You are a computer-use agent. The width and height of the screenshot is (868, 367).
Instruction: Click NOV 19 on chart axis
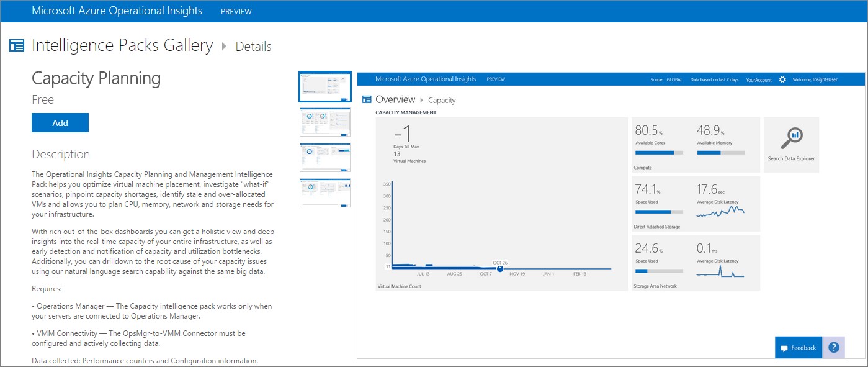tap(516, 274)
